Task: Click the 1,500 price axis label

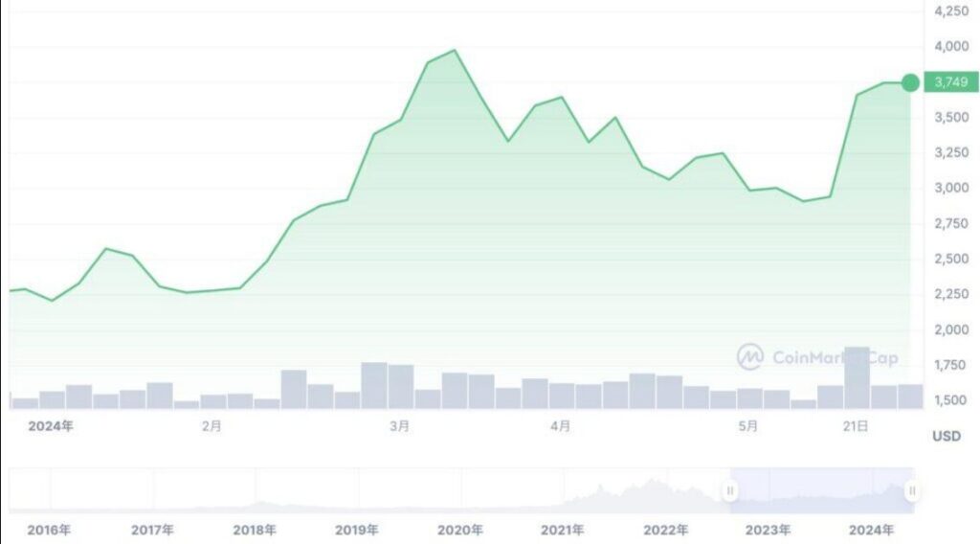Action: pyautogui.click(x=950, y=400)
